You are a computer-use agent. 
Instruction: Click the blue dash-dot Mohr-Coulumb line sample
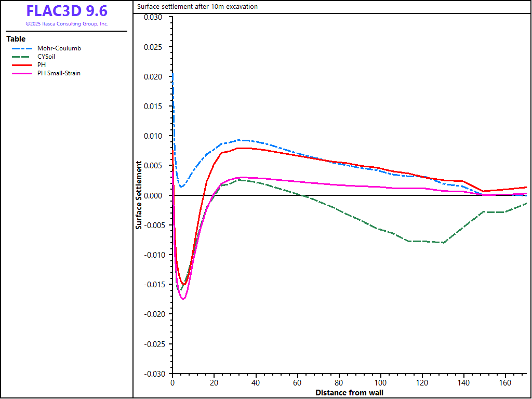[22, 48]
